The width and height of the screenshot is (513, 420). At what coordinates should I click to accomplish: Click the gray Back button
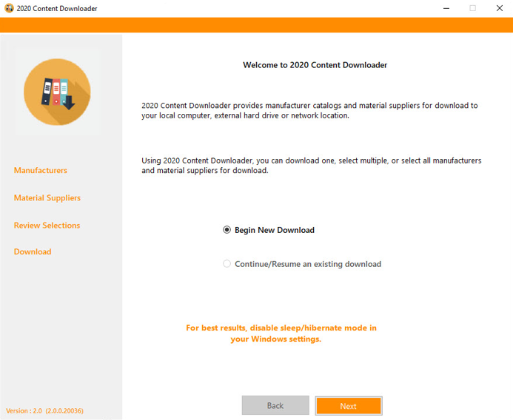(x=275, y=406)
